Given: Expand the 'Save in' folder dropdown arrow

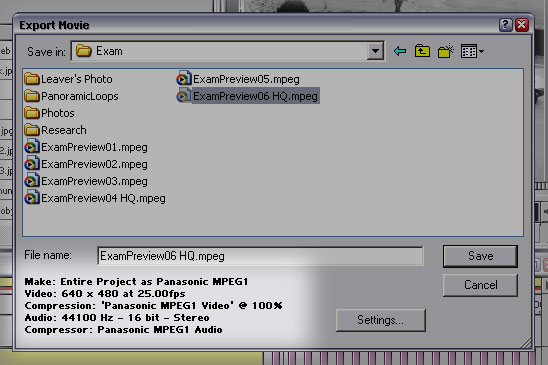Looking at the screenshot, I should pos(375,51).
